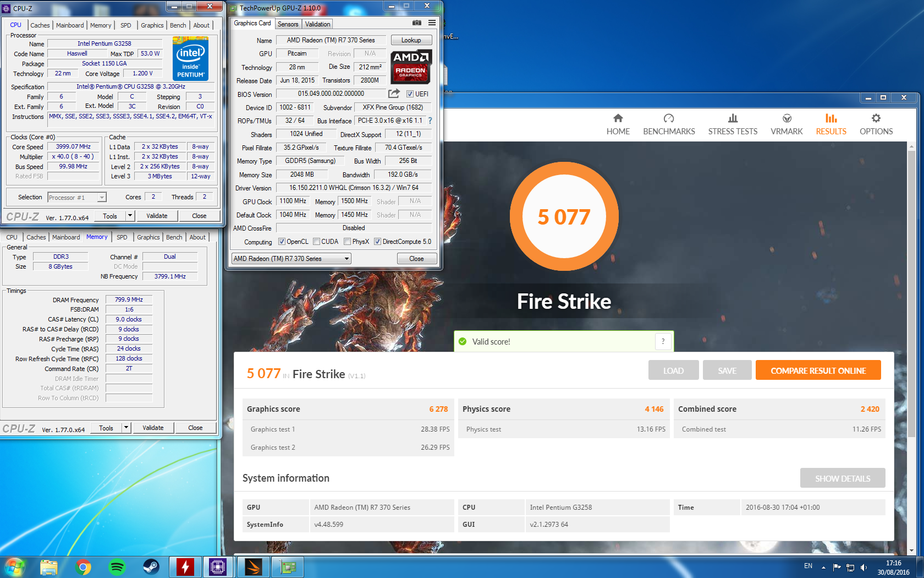
Task: Toggle the UEFI checkbox in GPU-Z
Action: pyautogui.click(x=410, y=94)
